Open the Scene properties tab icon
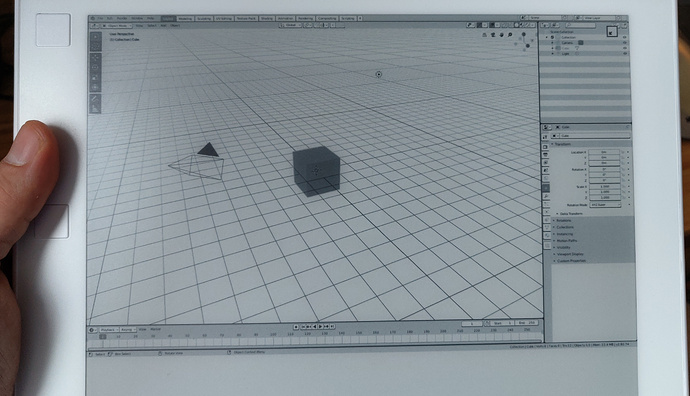 coord(546,170)
